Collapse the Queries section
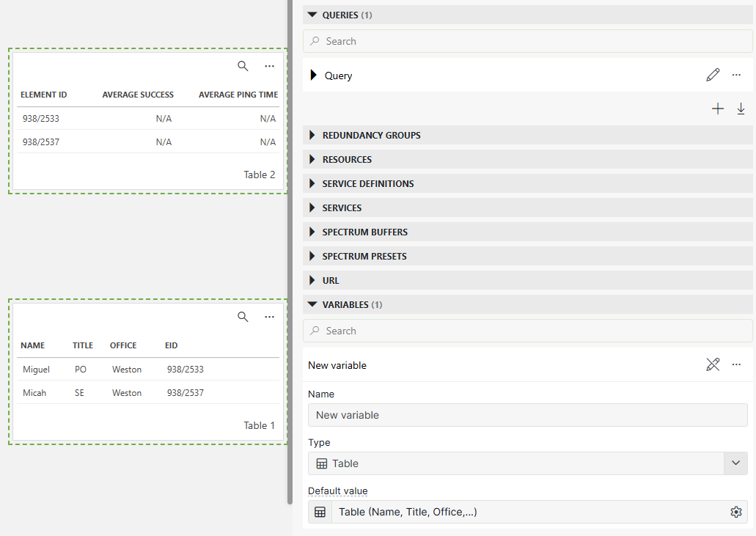 (312, 15)
